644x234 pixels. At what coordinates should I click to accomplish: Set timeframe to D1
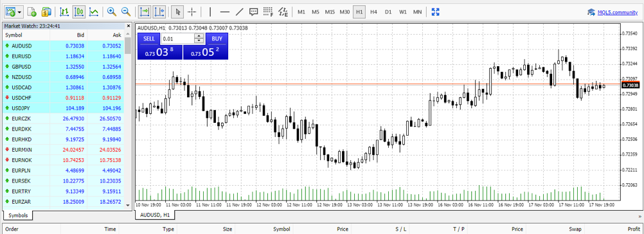388,12
